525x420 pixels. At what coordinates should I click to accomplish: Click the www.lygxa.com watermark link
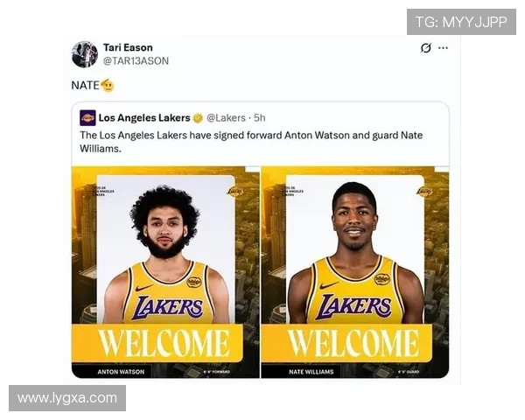(67, 398)
